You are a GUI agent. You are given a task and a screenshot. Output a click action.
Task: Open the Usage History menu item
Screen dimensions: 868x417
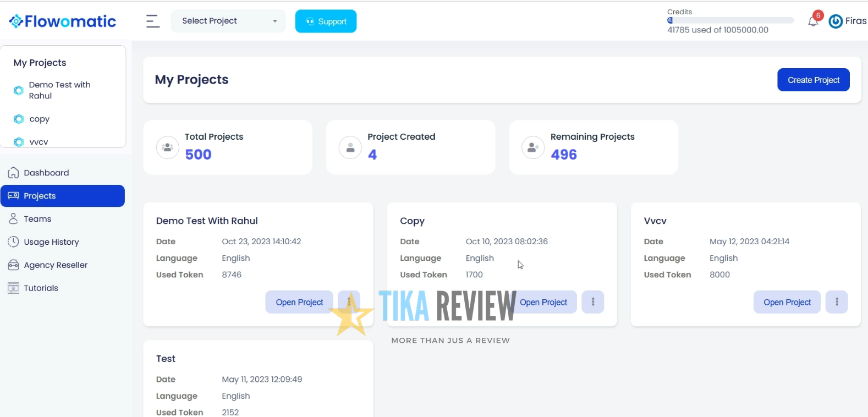point(63,242)
